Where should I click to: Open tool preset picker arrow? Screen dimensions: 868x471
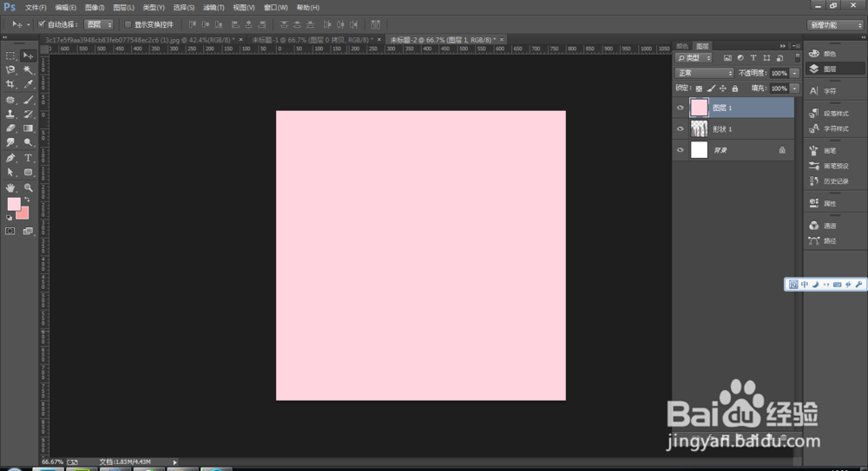[29, 25]
